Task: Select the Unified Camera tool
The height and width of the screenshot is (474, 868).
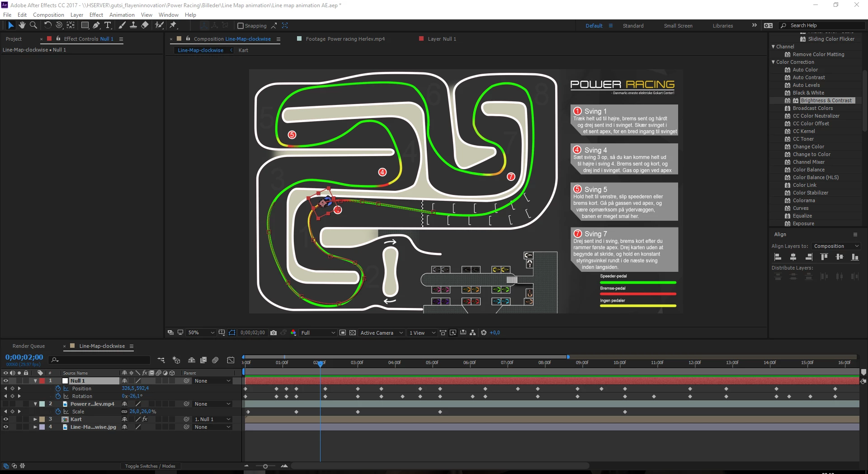Action: coord(59,25)
